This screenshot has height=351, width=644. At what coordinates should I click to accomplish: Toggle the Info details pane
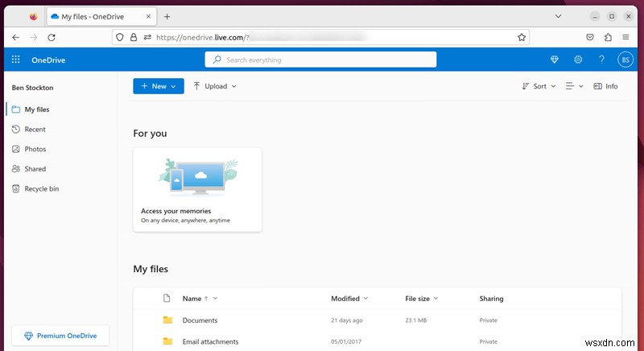click(606, 86)
